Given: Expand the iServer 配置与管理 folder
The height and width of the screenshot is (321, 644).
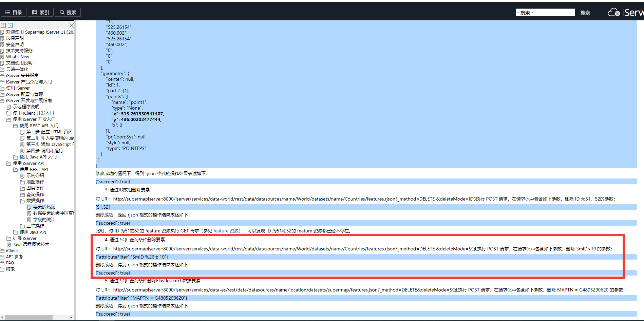Looking at the screenshot, I should [x=2, y=95].
